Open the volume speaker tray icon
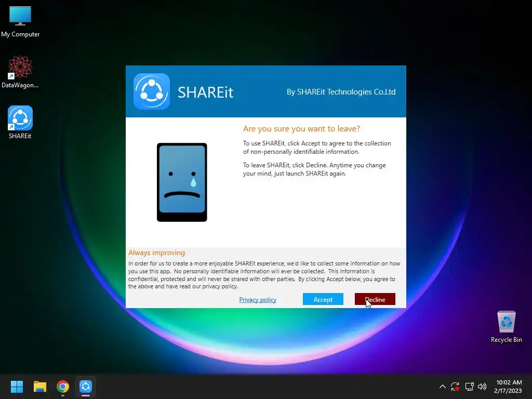Viewport: 532px width, 399px height. [482, 387]
